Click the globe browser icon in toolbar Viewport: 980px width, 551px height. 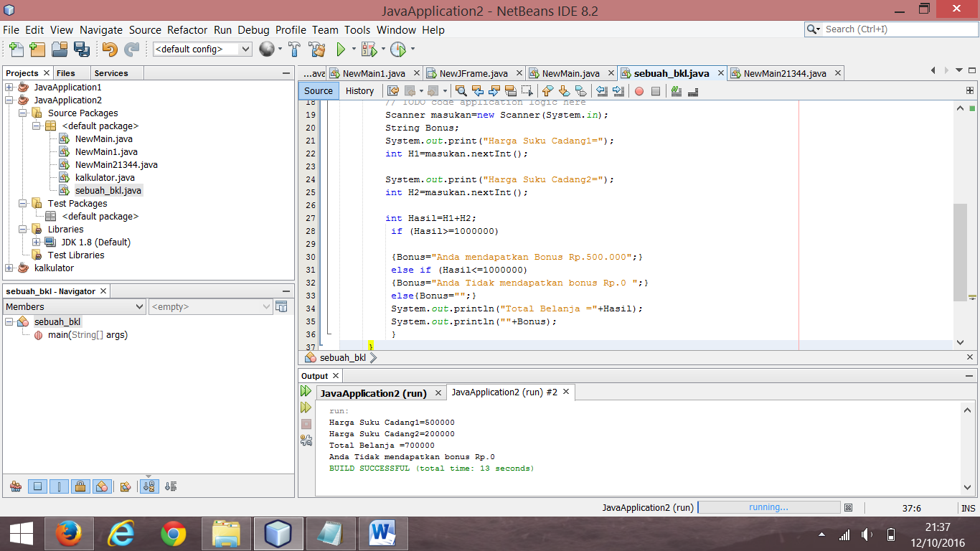point(267,49)
